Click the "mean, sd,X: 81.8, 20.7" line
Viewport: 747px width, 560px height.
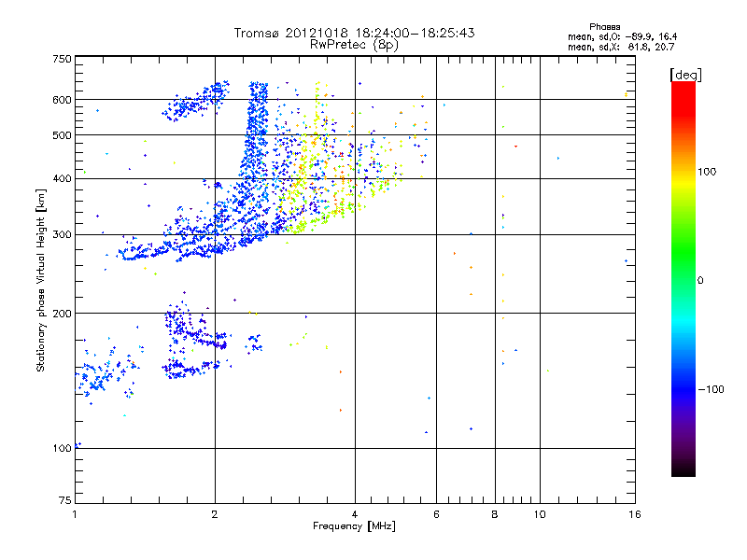tap(621, 47)
